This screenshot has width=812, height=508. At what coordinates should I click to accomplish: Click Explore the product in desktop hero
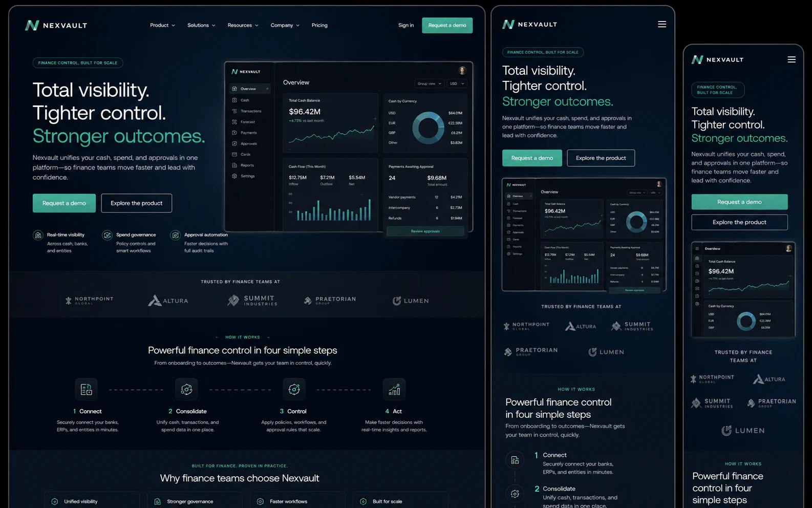point(136,203)
